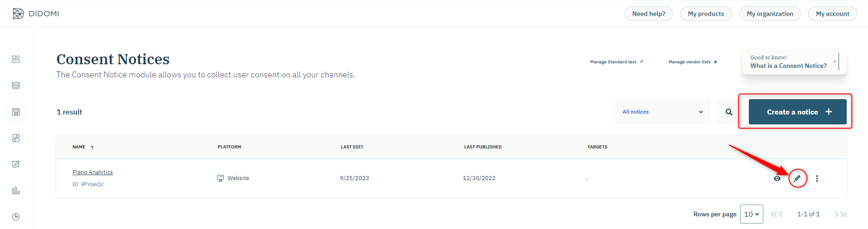Open the Piano Analytics notice link
Viewport: 868px width, 229px height.
pyautogui.click(x=92, y=172)
